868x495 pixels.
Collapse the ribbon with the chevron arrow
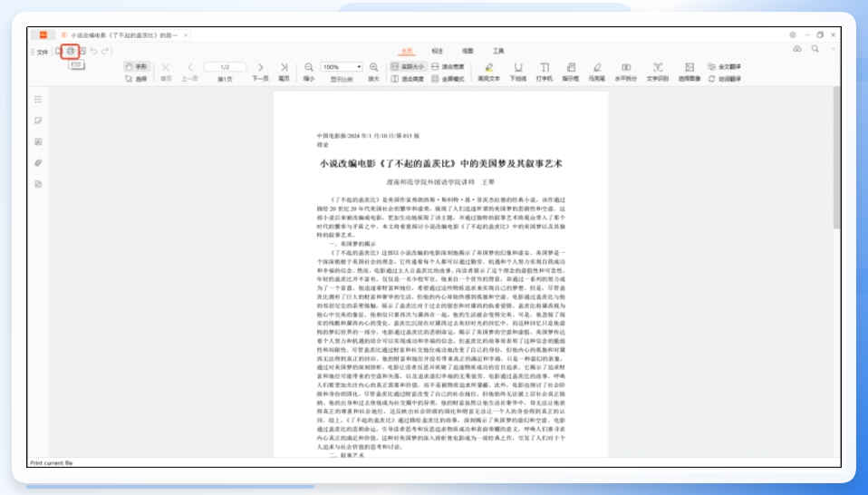(x=834, y=49)
